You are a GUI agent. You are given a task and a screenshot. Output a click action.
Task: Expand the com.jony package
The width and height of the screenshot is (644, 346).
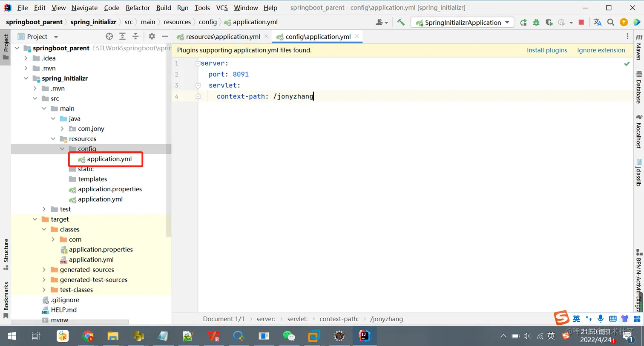coord(62,129)
